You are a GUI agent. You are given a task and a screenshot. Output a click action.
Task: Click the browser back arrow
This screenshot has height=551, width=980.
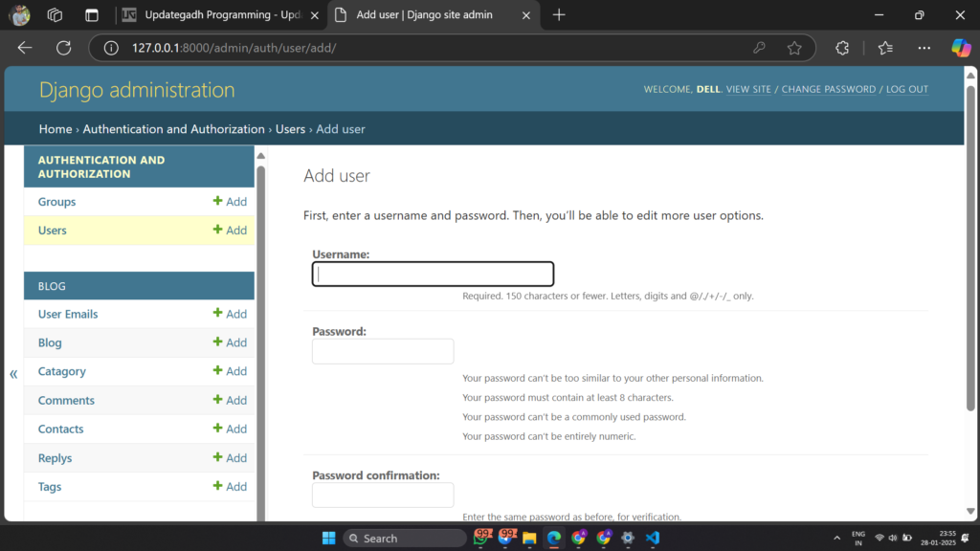point(24,48)
